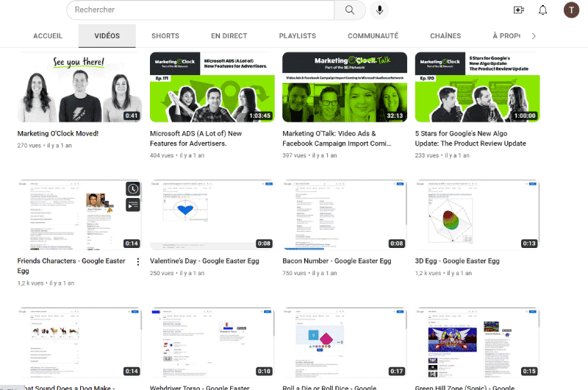Select the VIDÉOS tab
Image resolution: width=588 pixels, height=390 pixels.
[107, 36]
